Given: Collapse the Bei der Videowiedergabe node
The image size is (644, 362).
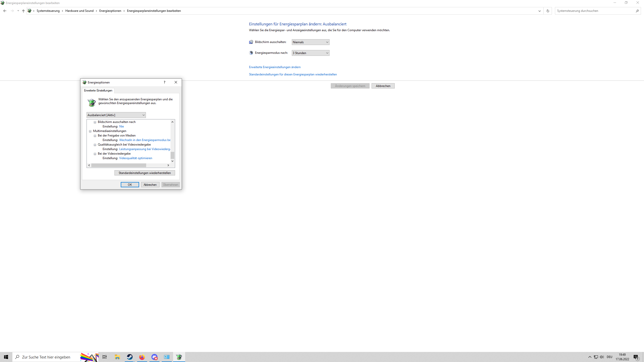Looking at the screenshot, I should coord(95,154).
